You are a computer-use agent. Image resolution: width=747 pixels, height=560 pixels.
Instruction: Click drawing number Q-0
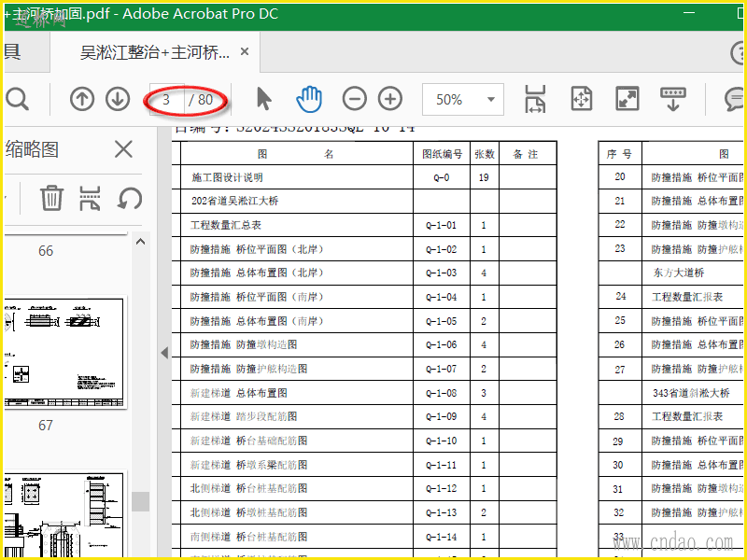[441, 177]
